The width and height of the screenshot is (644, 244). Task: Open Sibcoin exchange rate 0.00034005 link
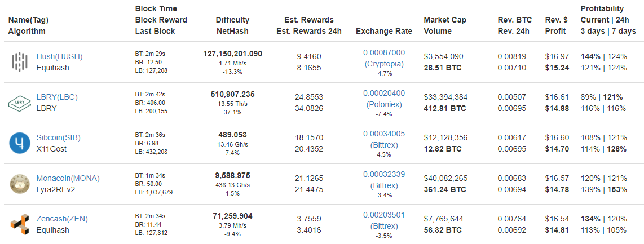384,134
